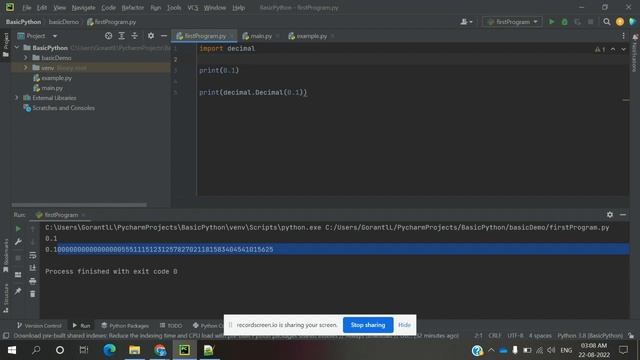Screen dimensions: 640x360
Task: Open Python Packages tool window tab
Action: [x=125, y=325]
